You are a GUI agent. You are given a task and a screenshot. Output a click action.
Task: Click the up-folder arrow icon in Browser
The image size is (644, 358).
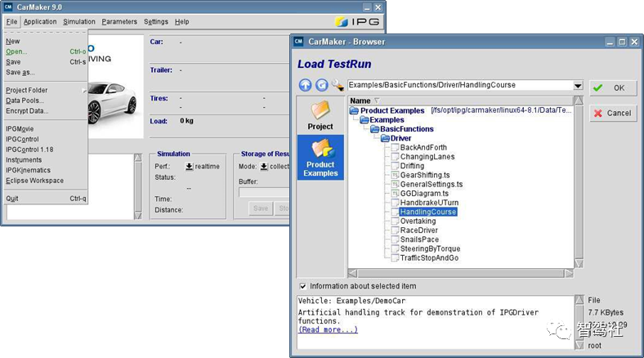pos(305,85)
